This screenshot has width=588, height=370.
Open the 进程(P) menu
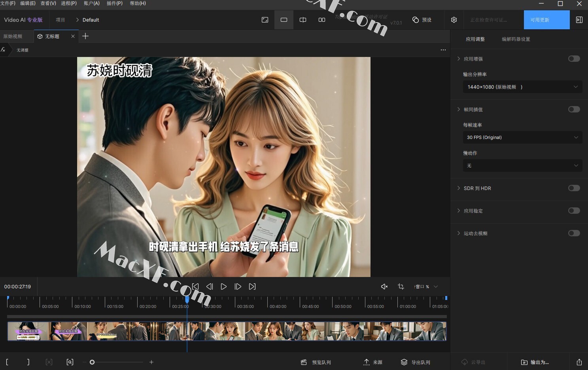69,3
